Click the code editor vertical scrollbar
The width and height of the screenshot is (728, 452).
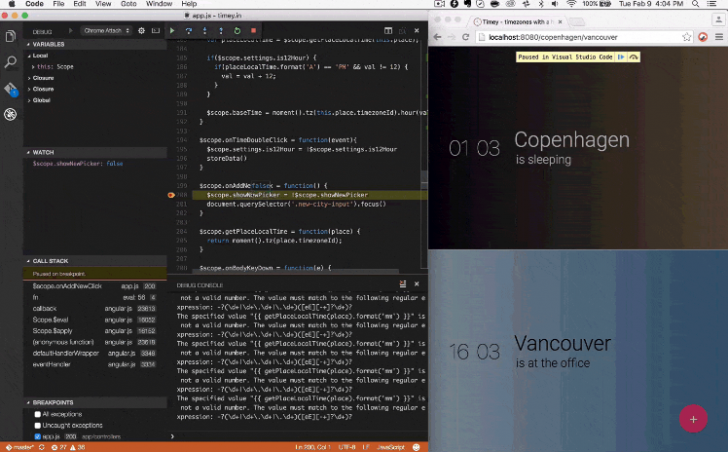(x=424, y=178)
